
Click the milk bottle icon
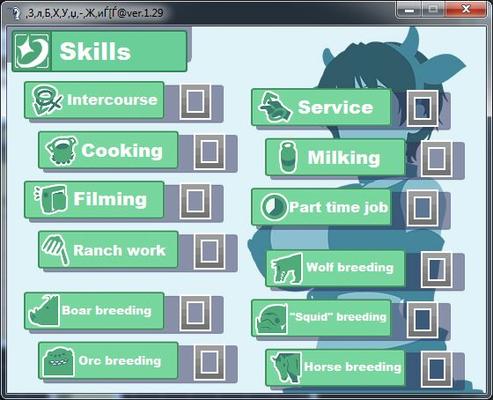click(x=288, y=157)
